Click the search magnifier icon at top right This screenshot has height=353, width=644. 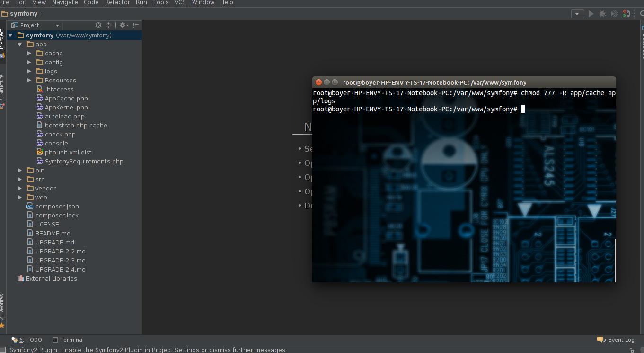point(642,14)
